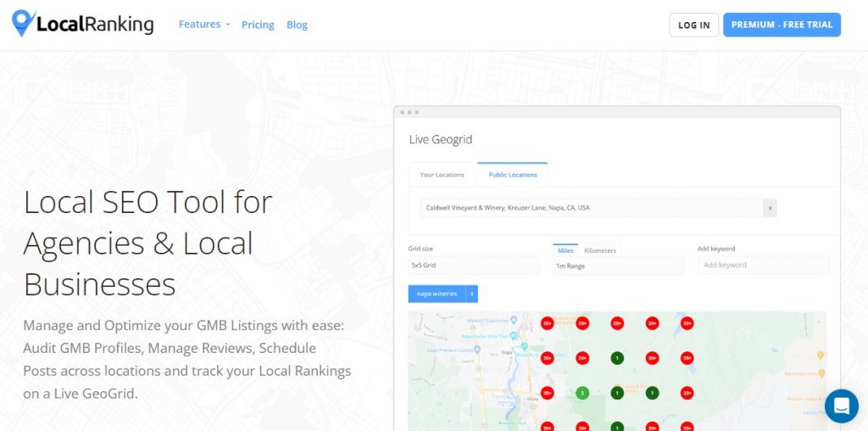This screenshot has height=431, width=868.
Task: Click the LocalRanking logo pin icon
Action: (x=23, y=23)
